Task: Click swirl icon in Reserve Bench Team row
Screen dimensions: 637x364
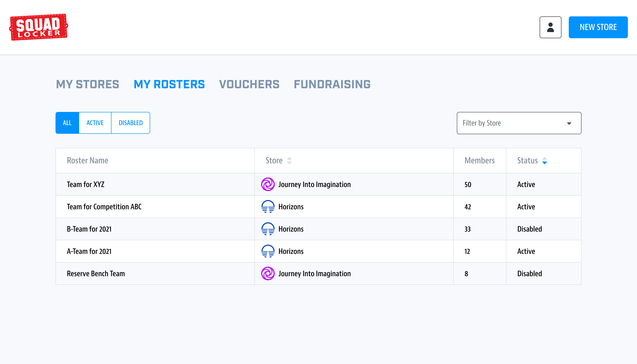Action: (268, 273)
